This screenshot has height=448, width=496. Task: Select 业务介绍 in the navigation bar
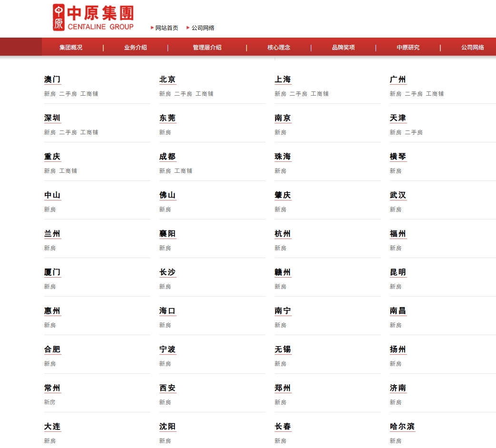coord(135,48)
